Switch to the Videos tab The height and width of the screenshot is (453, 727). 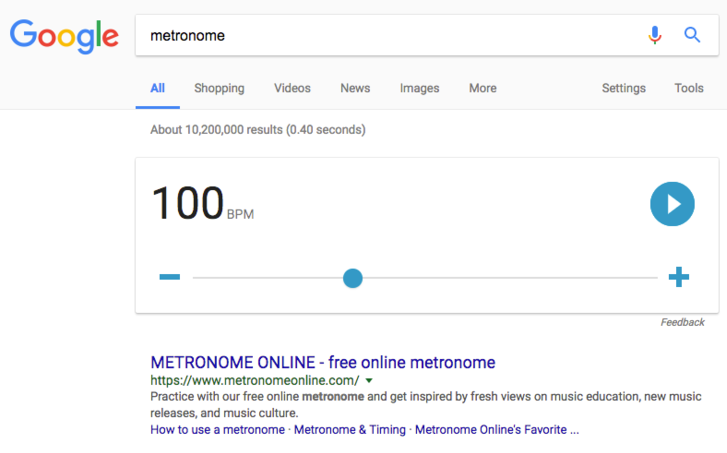(292, 88)
